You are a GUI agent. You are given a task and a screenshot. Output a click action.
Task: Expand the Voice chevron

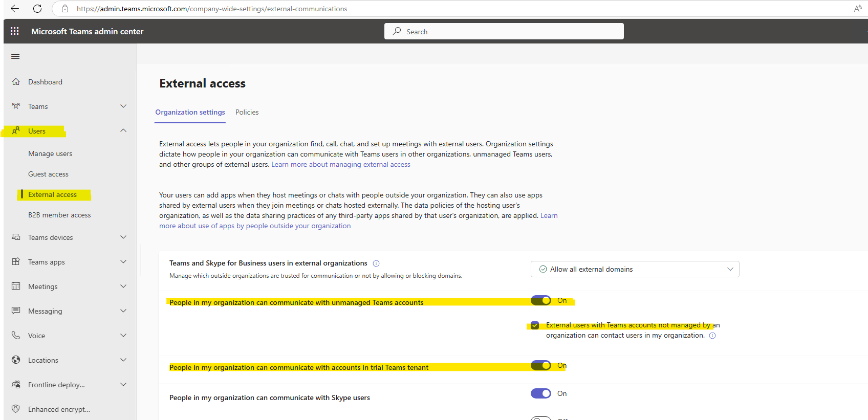tap(123, 336)
